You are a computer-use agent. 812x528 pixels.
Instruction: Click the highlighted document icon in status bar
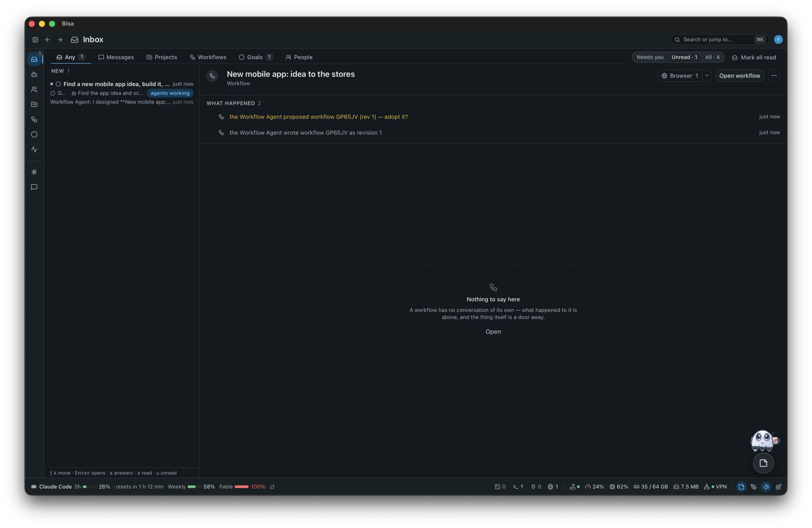pos(741,487)
